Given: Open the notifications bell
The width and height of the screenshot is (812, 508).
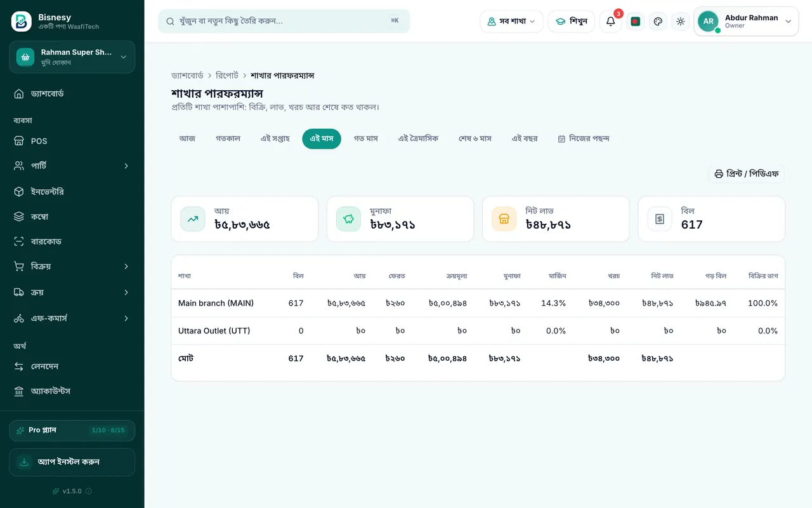Looking at the screenshot, I should click(x=610, y=22).
